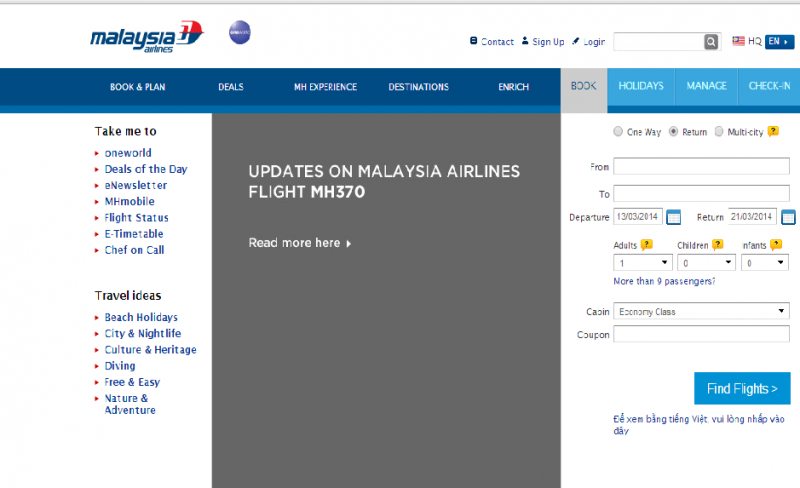Viewport: 800px width, 488px height.
Task: Open the Children count dropdown
Action: pyautogui.click(x=706, y=263)
